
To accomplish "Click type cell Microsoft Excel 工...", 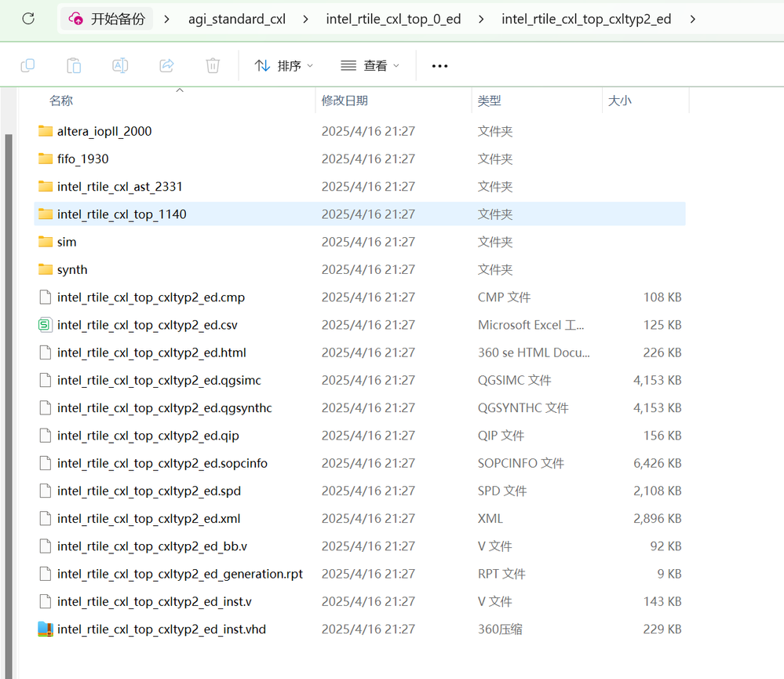I will tap(531, 325).
